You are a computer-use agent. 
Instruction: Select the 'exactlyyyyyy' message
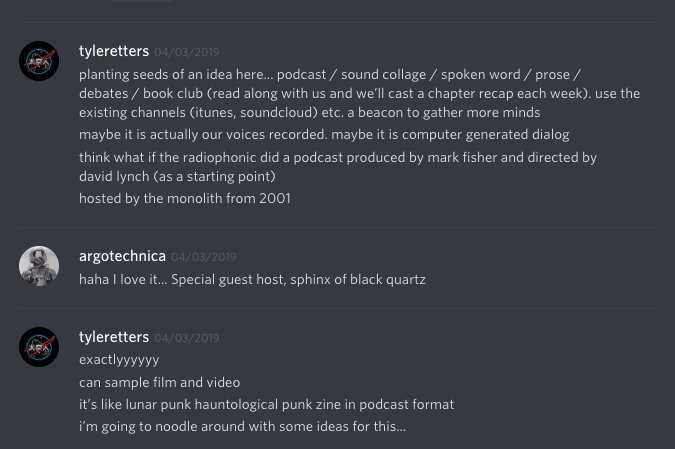pyautogui.click(x=119, y=360)
